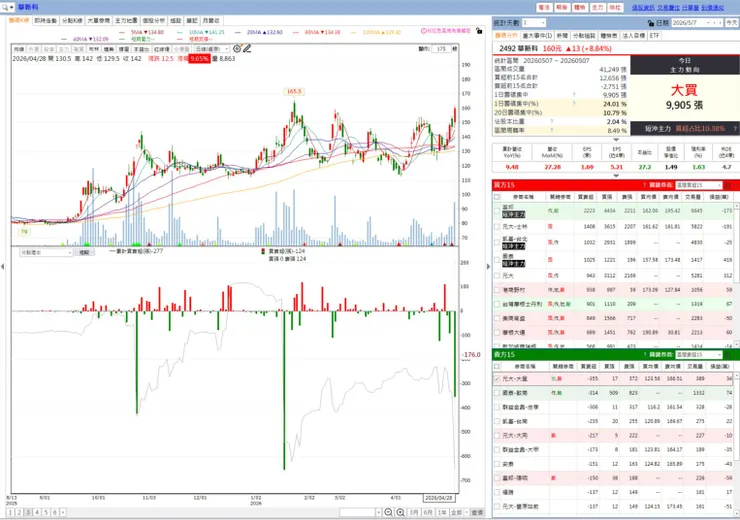The height and width of the screenshot is (520, 740).
Task: Switch to 月營收 tab
Action: [210, 21]
